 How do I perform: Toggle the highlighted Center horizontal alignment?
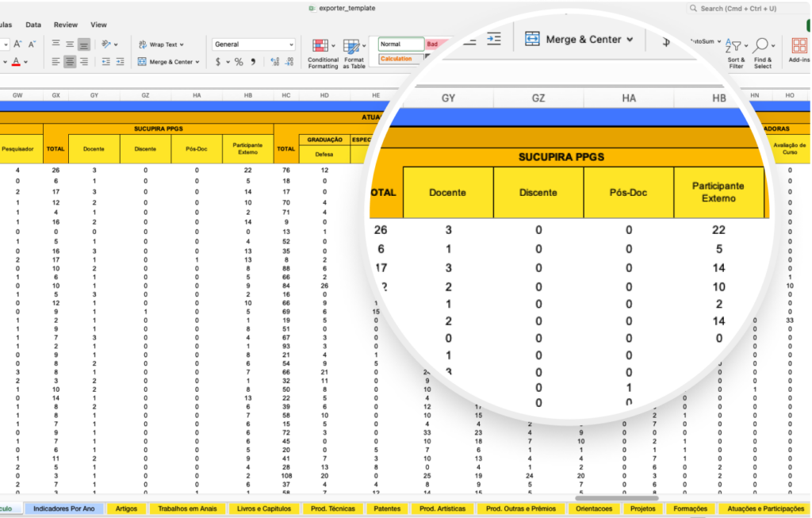(x=70, y=62)
